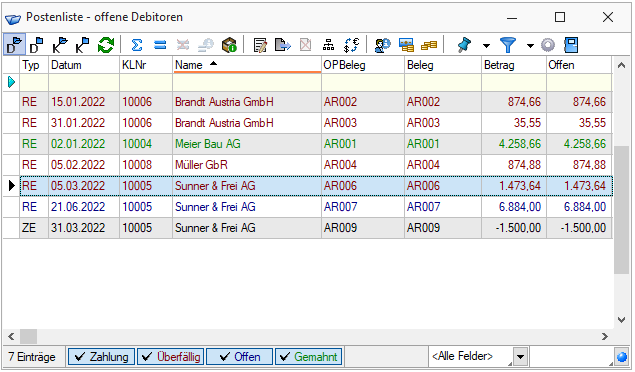Select the ZE row dated 31.03.2022

[315, 228]
